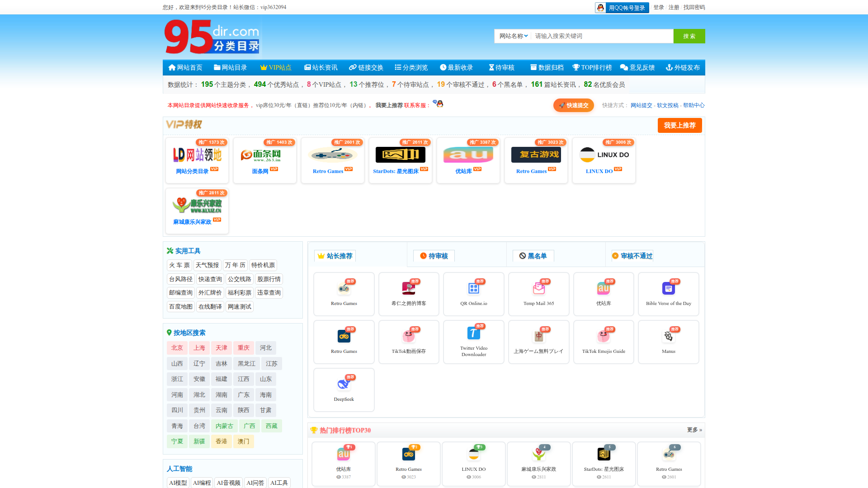Switch to the 待审核 tab beside 站长推荐
Image resolution: width=868 pixels, height=488 pixels.
click(x=434, y=256)
